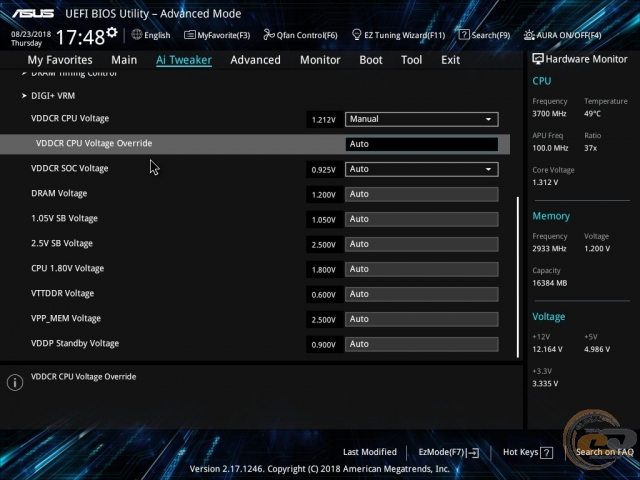The height and width of the screenshot is (480, 640).
Task: Click memory frequency 2933 MHz reading
Action: point(549,249)
